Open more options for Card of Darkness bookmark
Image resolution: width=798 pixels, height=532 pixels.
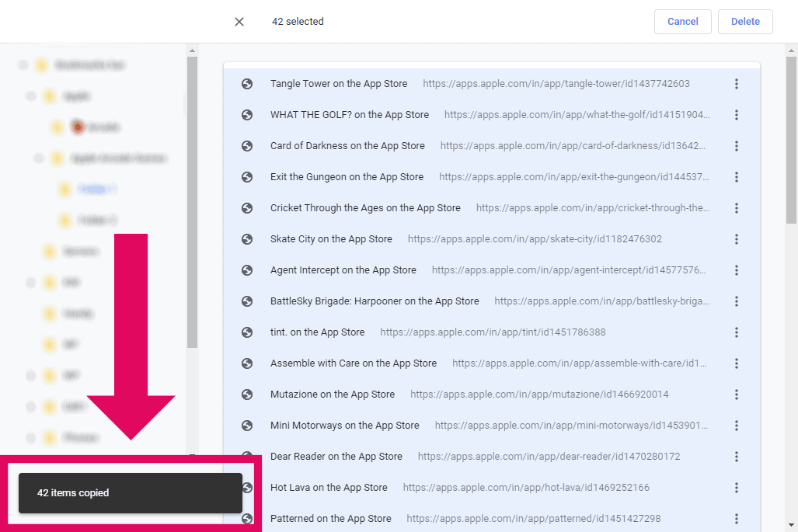click(737, 146)
